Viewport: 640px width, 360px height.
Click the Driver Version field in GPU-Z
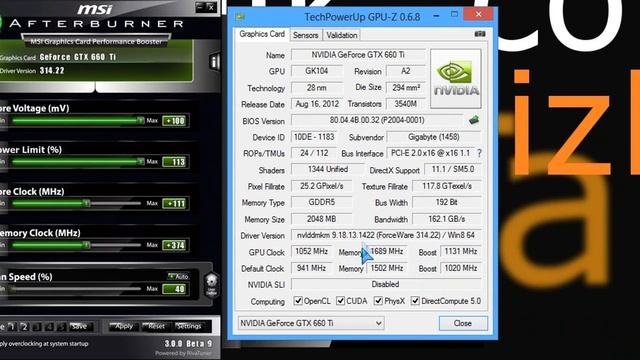pos(386,236)
